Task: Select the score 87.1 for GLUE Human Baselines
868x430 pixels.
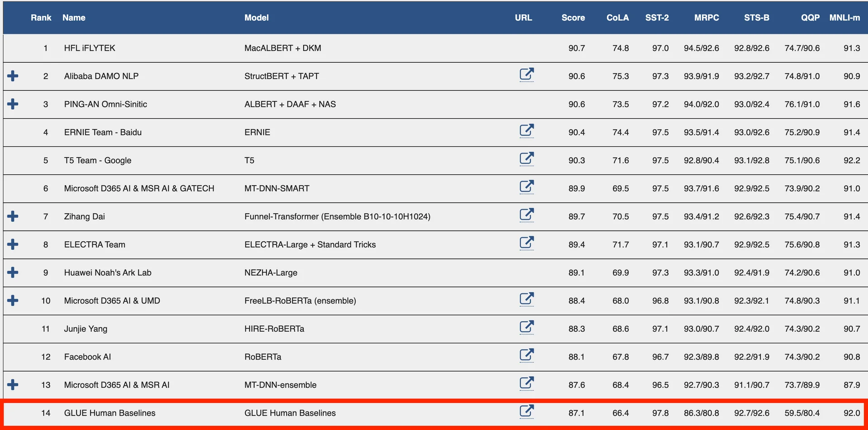Action: (577, 413)
